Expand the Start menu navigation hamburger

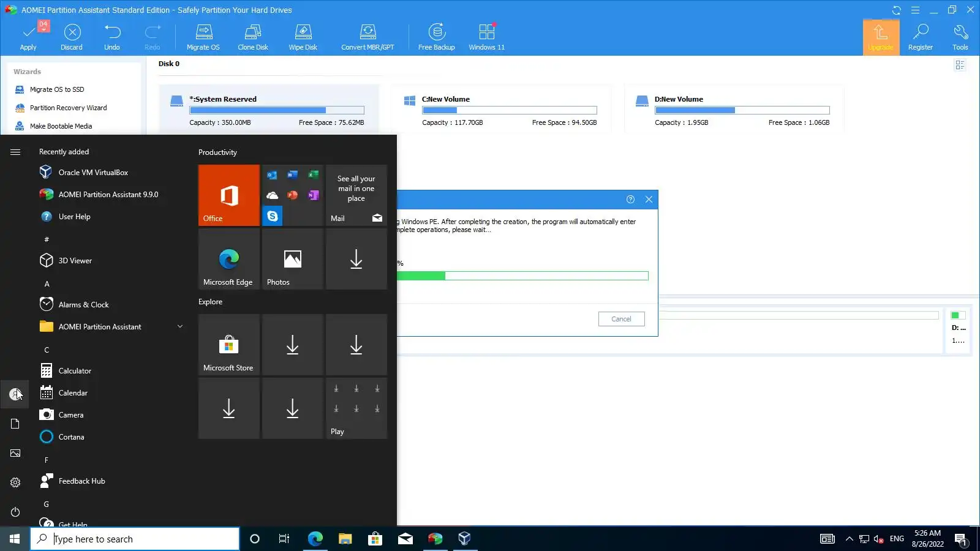(15, 152)
